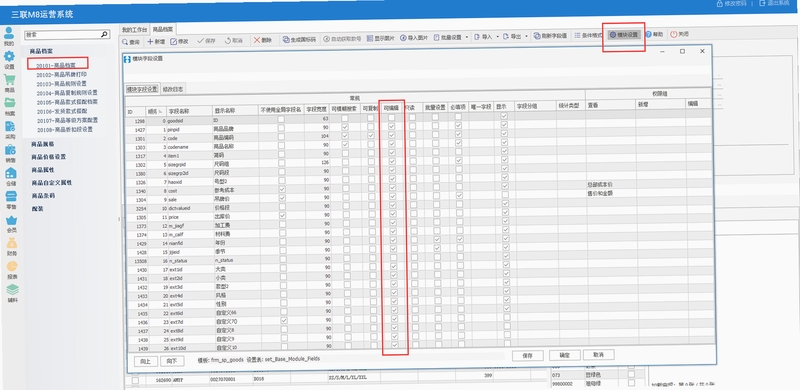This screenshot has width=800, height=390.
Task: Open 导入 dropdown arrow in toolbar
Action: (x=498, y=37)
